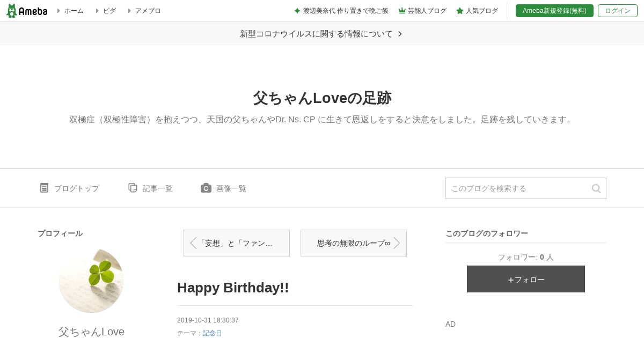Open ブログトップ with document icon
The width and height of the screenshot is (644, 338).
[44, 188]
